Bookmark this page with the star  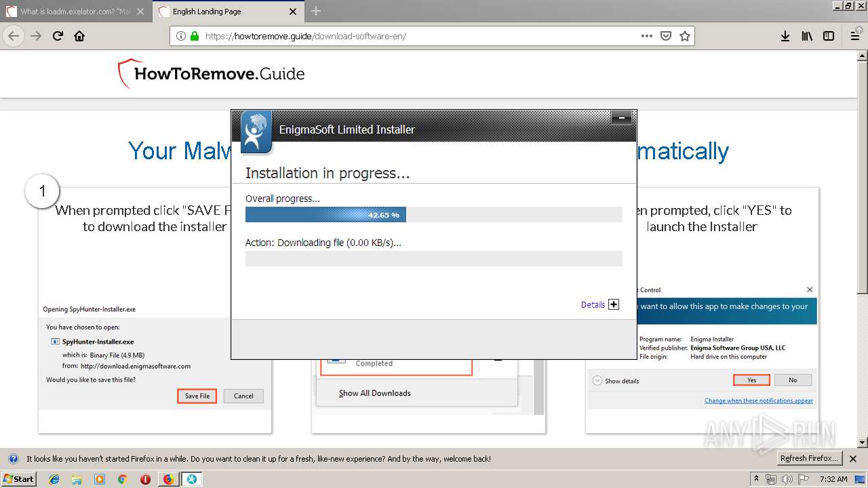click(x=685, y=36)
